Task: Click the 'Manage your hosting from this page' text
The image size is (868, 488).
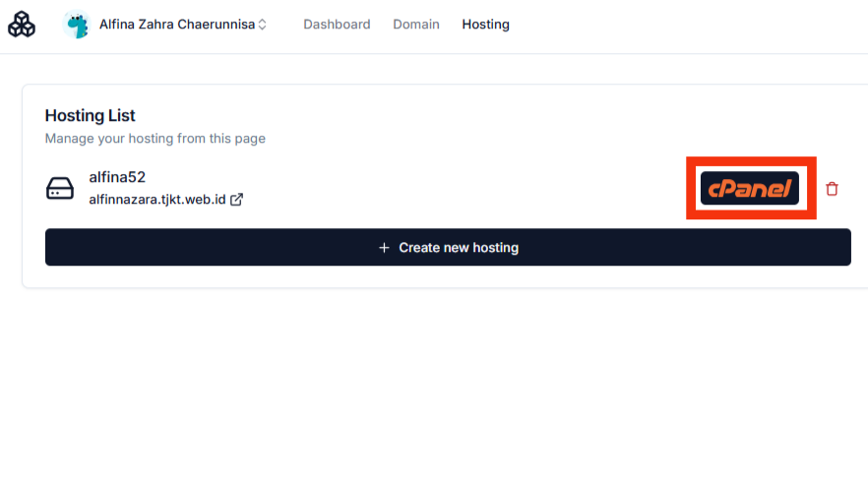Action: tap(155, 139)
